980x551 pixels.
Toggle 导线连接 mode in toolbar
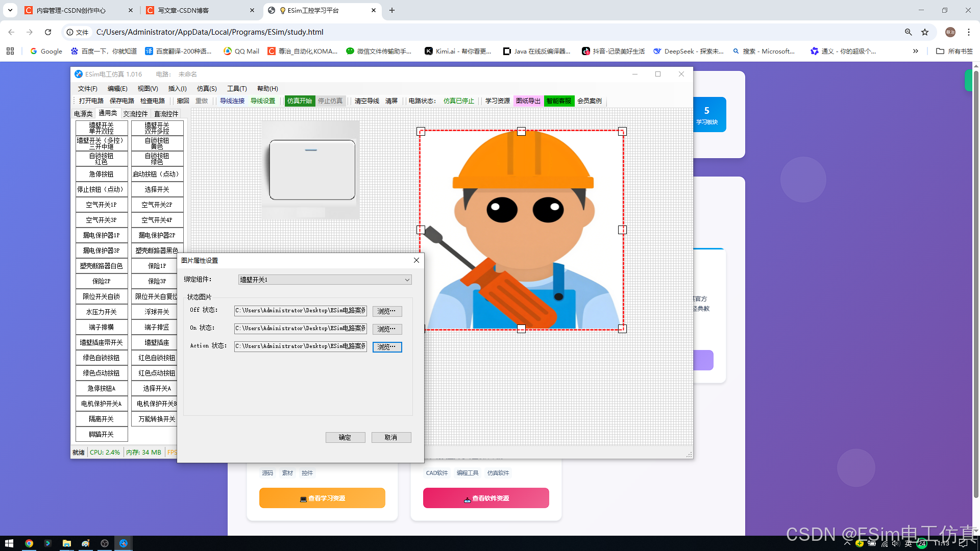pyautogui.click(x=232, y=101)
